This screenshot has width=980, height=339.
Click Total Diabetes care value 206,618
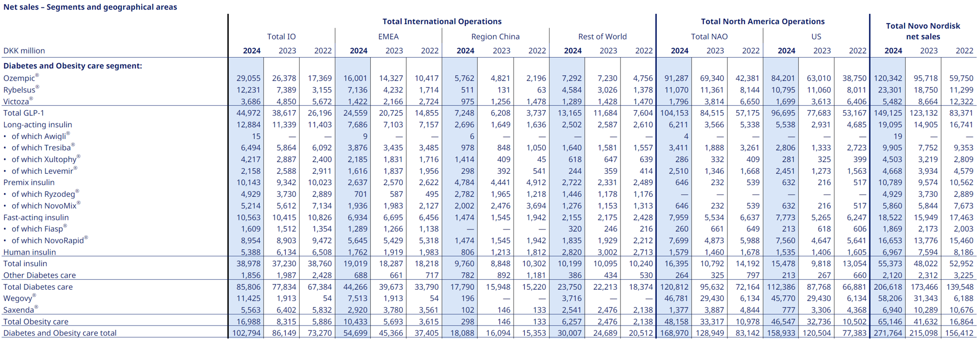click(x=888, y=287)
